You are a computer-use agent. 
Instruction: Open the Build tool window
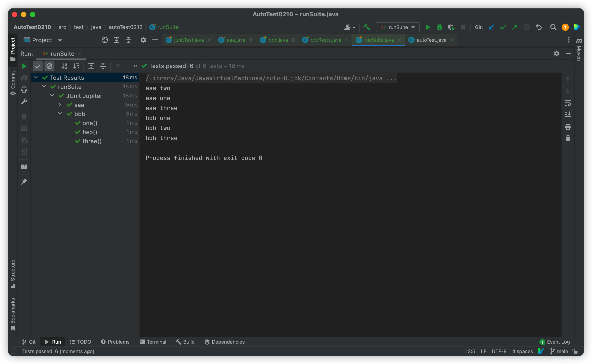tap(185, 342)
